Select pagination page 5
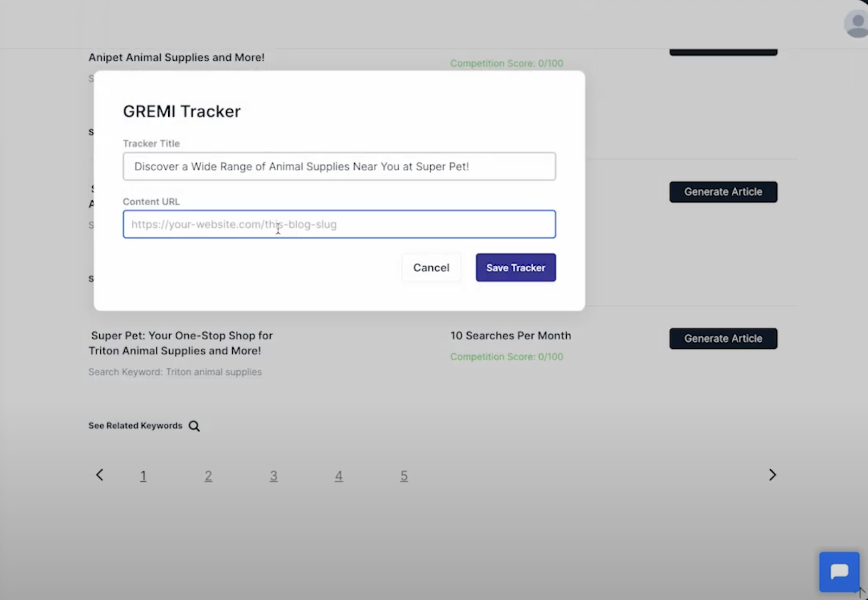This screenshot has height=600, width=868. coord(404,476)
